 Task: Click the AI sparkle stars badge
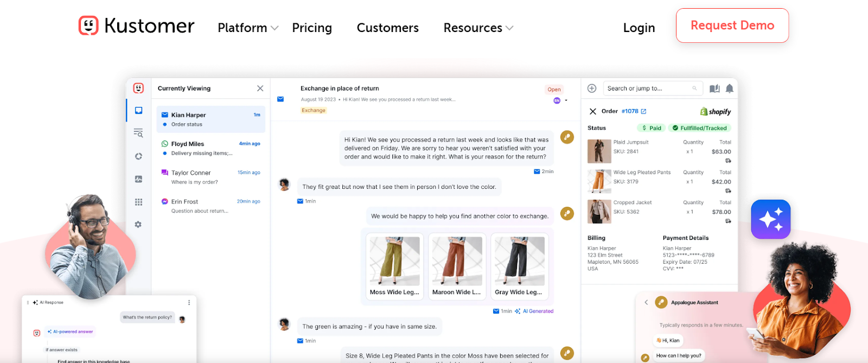coord(770,219)
